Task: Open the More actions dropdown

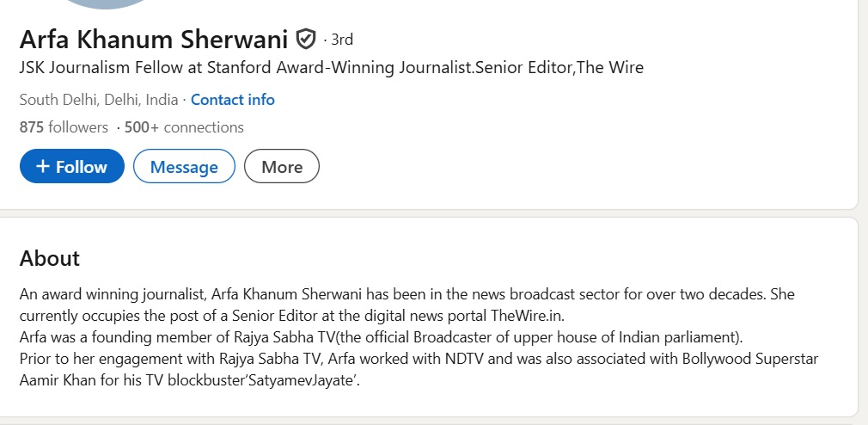Action: [282, 167]
